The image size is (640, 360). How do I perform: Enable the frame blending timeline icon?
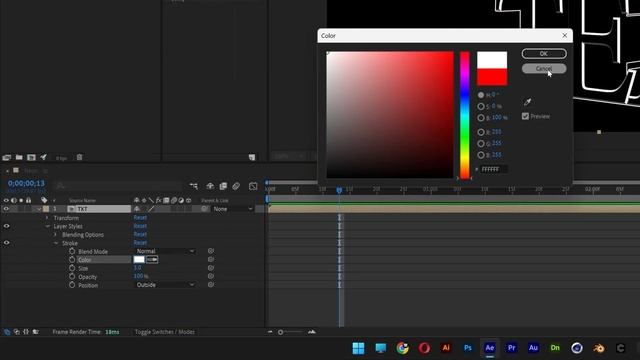pos(223,186)
